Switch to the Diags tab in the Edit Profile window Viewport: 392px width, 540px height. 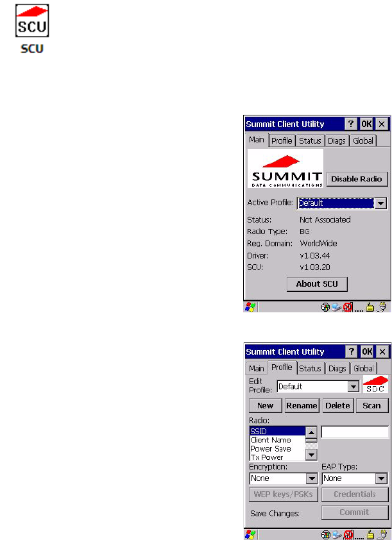coord(337,369)
